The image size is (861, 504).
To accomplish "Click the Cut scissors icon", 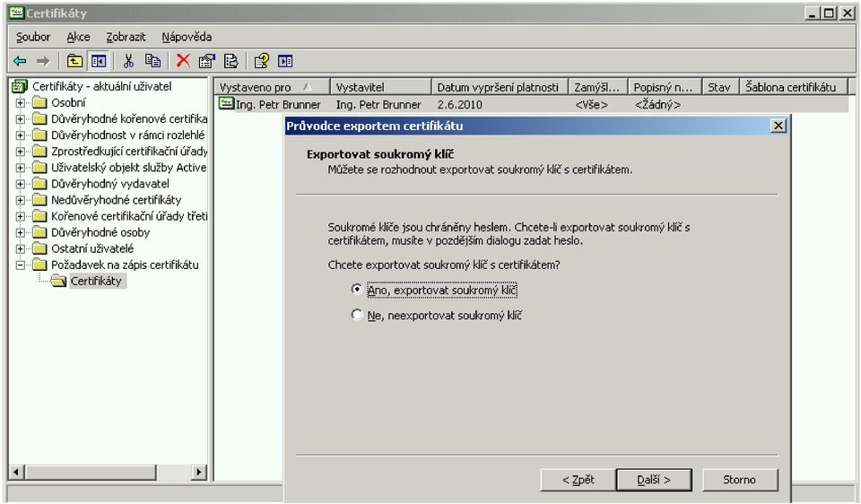I will pyautogui.click(x=128, y=61).
